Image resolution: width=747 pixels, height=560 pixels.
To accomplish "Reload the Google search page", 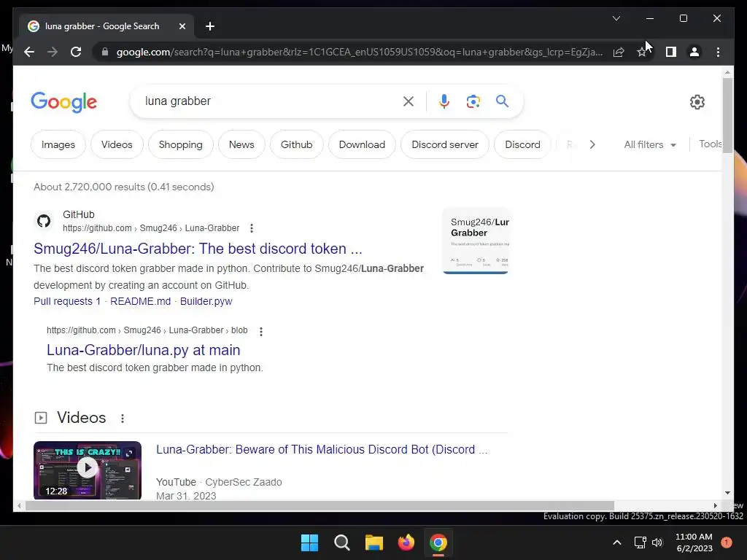I will click(76, 52).
